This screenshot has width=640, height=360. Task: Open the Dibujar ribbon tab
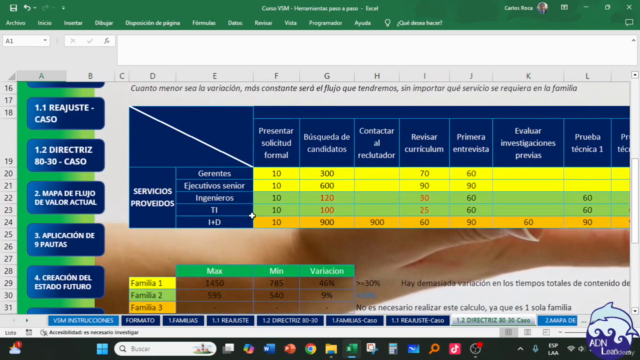point(104,23)
